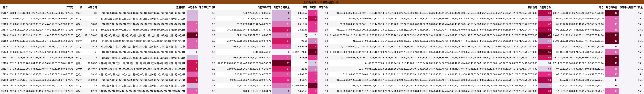Select the 期号 column header

tap(6, 8)
